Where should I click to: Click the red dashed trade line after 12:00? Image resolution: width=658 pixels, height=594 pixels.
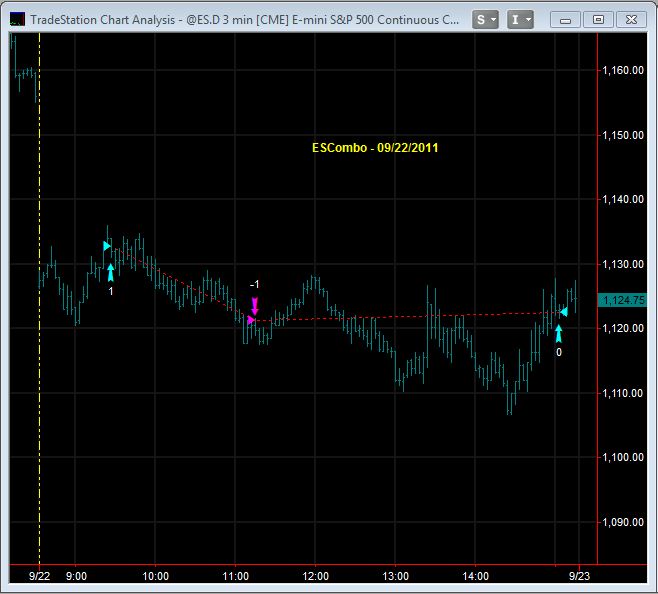(x=400, y=317)
